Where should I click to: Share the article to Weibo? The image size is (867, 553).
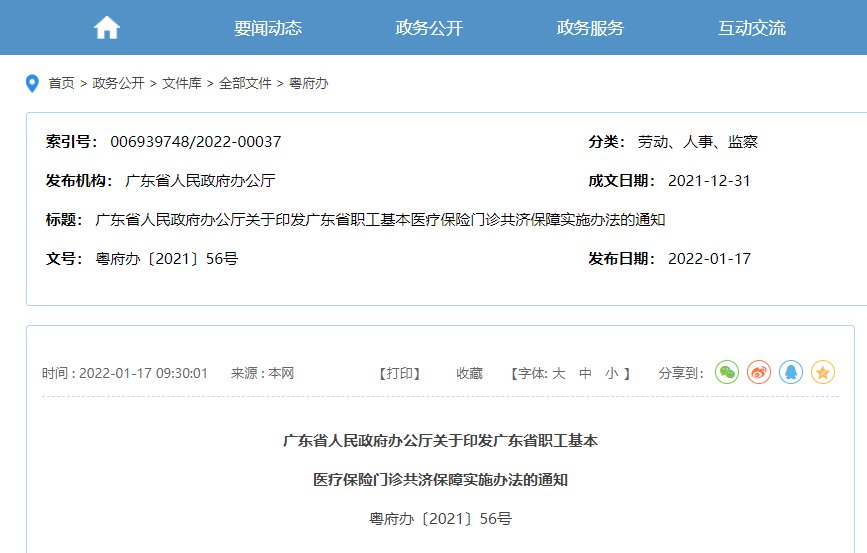pyautogui.click(x=759, y=372)
